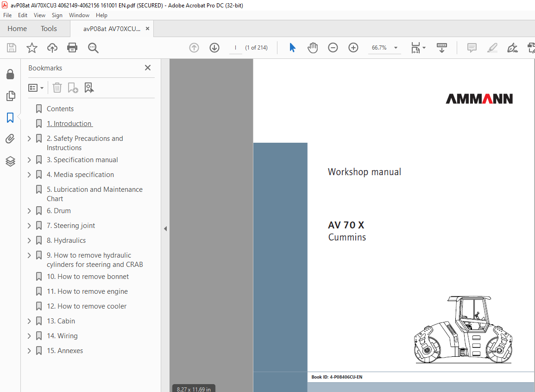Image resolution: width=535 pixels, height=392 pixels.
Task: Expand the 6. Drum bookmark
Action: click(29, 211)
